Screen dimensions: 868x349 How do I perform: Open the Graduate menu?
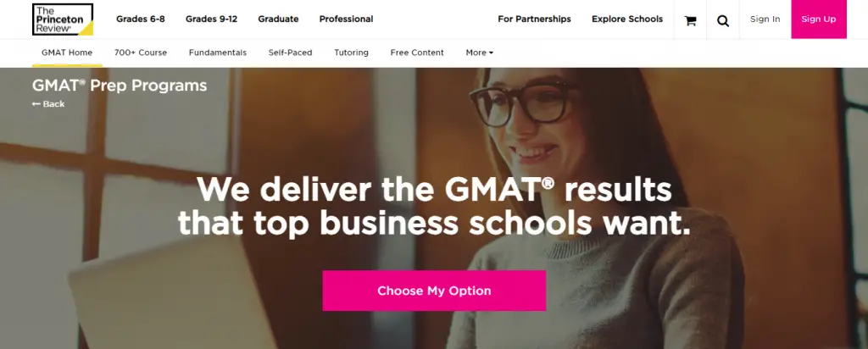point(279,19)
